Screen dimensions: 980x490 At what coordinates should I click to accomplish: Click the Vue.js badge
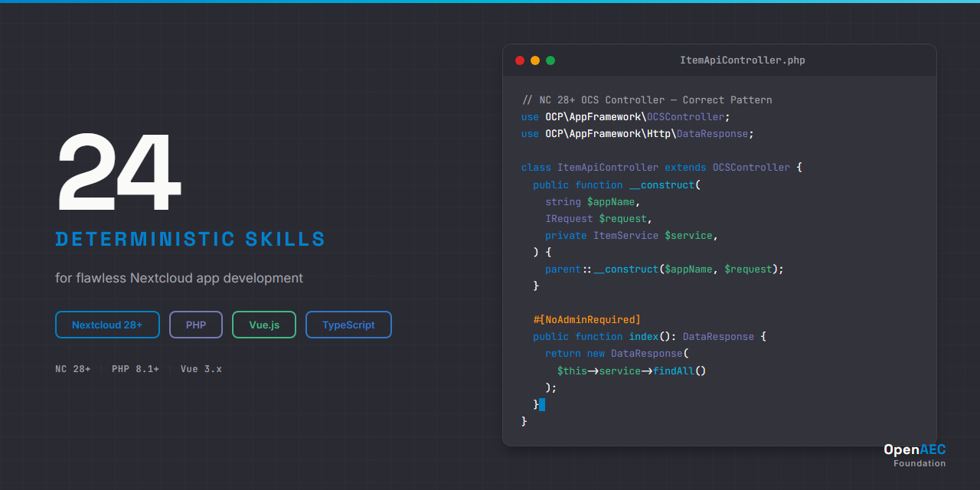[x=263, y=325]
